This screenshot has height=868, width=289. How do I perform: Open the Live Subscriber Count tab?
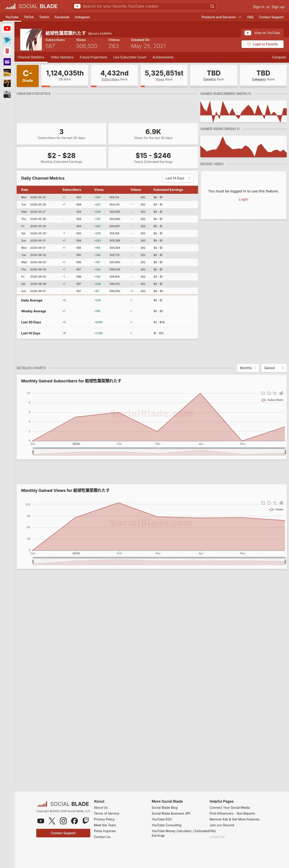point(129,57)
